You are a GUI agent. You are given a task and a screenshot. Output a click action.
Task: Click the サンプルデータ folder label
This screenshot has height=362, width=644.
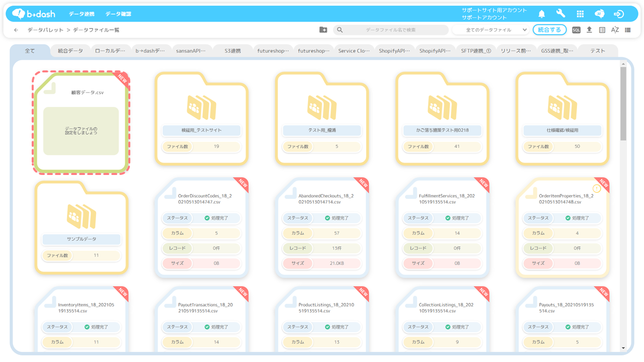pyautogui.click(x=81, y=239)
